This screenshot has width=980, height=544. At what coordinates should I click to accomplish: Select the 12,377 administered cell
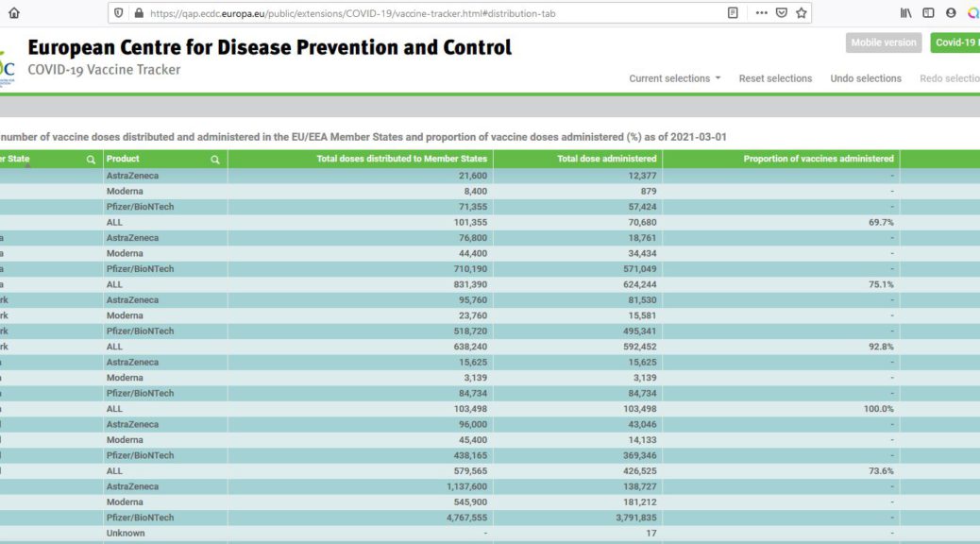click(578, 176)
